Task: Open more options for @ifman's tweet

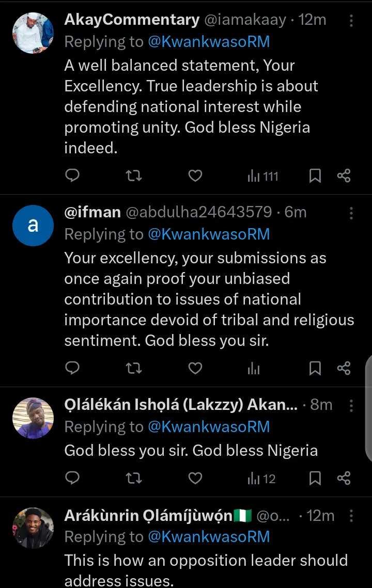Action: [x=351, y=212]
